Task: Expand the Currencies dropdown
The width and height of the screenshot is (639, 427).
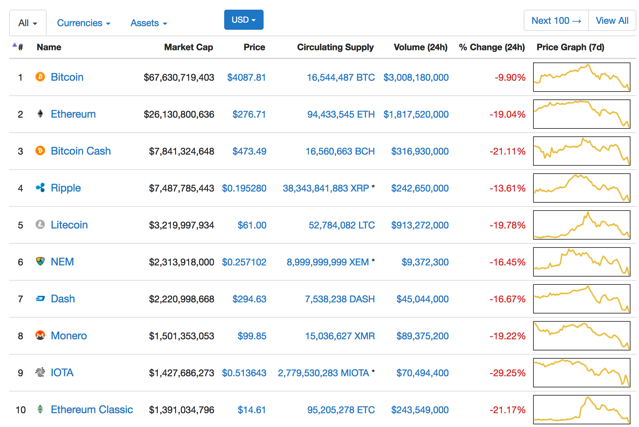Action: [84, 23]
